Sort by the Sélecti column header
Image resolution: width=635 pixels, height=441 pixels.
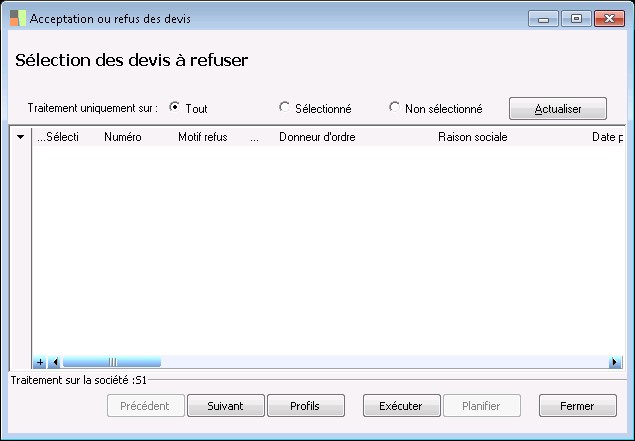point(58,137)
